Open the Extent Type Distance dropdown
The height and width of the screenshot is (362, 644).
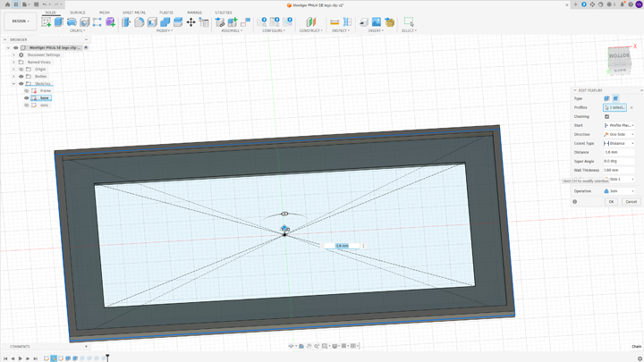click(x=619, y=144)
